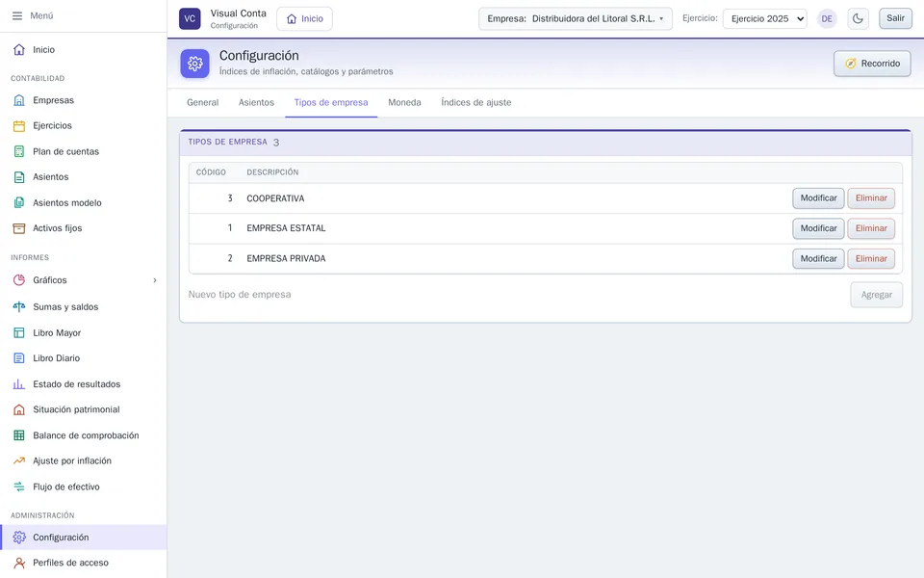The height and width of the screenshot is (578, 924).
Task: Click Eliminar for EMPRESA PRIVADA
Action: click(871, 258)
